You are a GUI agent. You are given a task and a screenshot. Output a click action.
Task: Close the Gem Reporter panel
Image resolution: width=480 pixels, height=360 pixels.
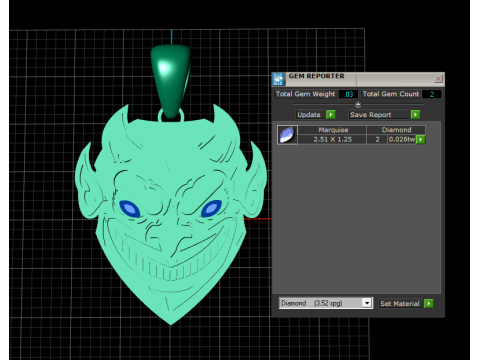pos(438,79)
